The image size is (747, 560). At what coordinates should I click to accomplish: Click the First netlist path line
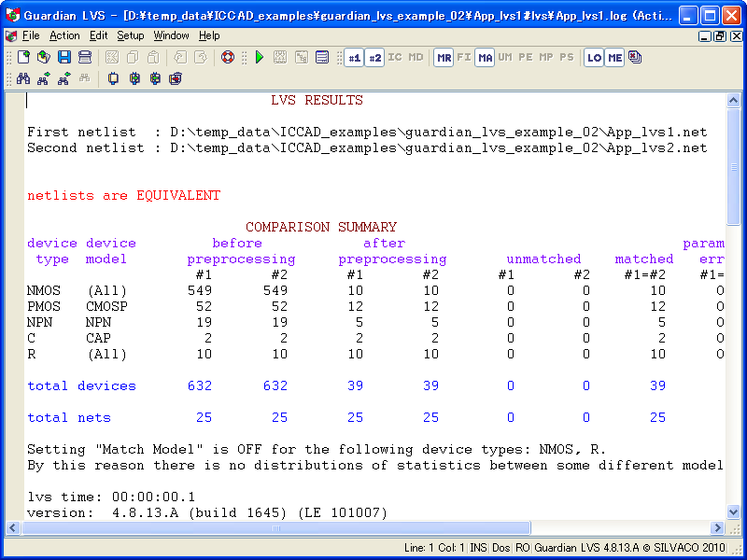pyautogui.click(x=367, y=132)
